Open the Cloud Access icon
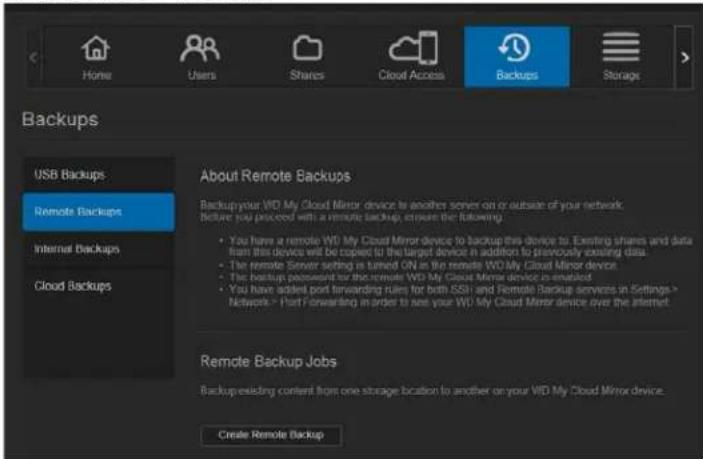 click(x=413, y=48)
